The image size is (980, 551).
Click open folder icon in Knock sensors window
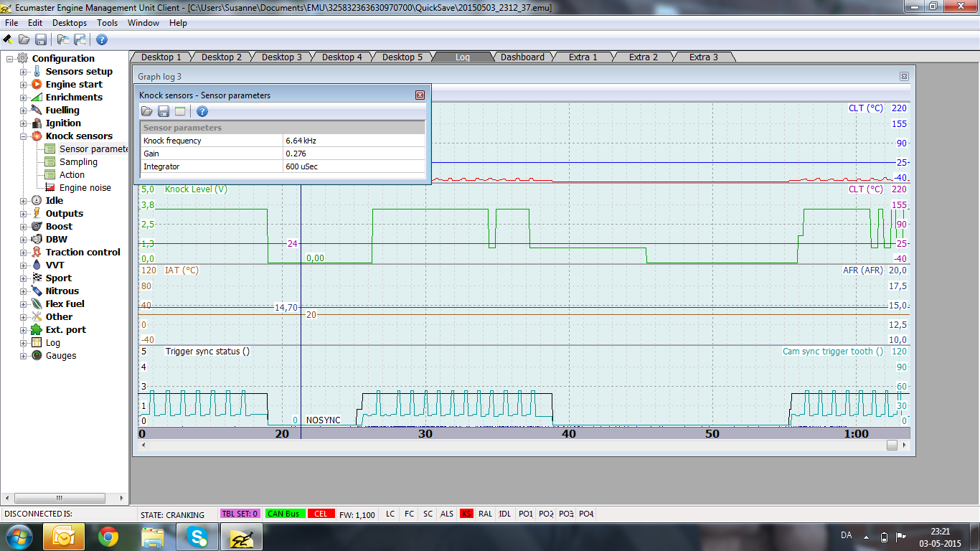point(147,111)
